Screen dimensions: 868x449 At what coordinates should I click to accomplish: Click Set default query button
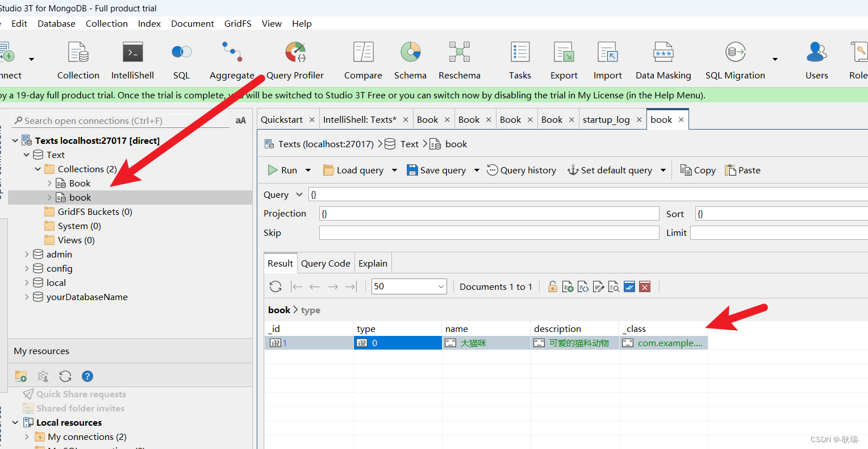click(x=610, y=170)
